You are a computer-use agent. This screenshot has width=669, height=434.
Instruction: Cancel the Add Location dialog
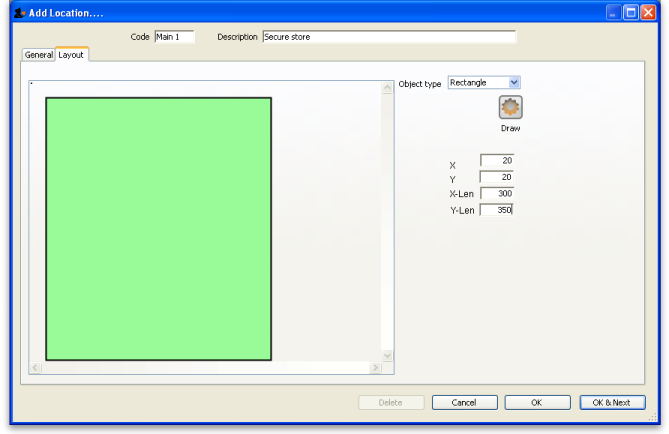pos(464,402)
